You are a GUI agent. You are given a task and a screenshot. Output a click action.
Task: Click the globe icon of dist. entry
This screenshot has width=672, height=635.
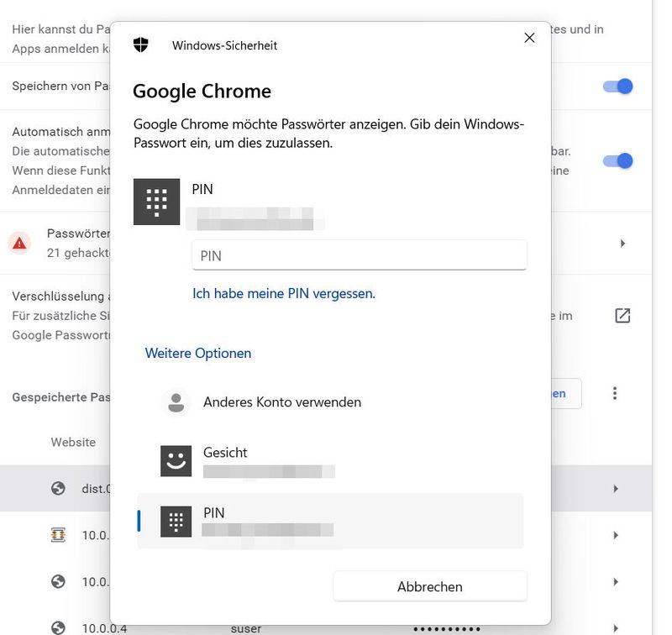58,489
